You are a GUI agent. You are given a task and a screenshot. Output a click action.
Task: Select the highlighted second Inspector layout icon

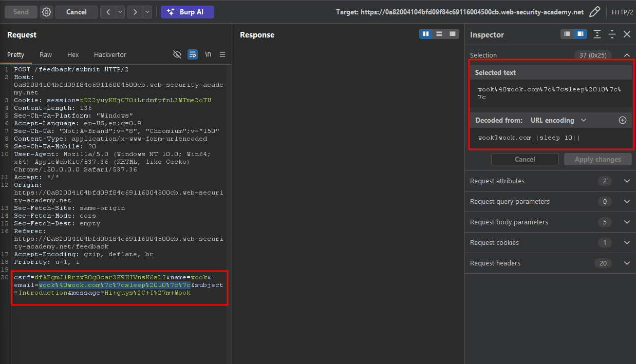pos(581,34)
